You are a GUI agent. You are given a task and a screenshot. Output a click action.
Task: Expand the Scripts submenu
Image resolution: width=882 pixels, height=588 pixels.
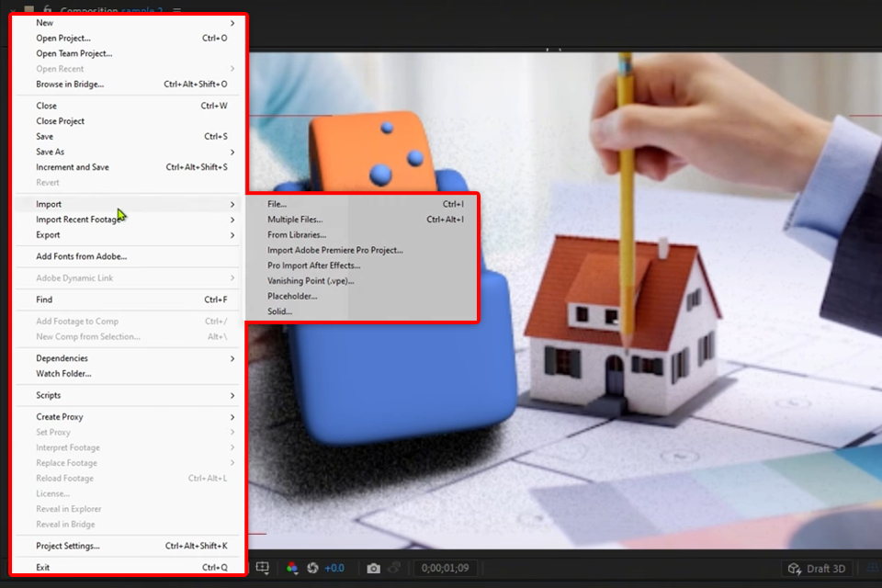coord(129,396)
